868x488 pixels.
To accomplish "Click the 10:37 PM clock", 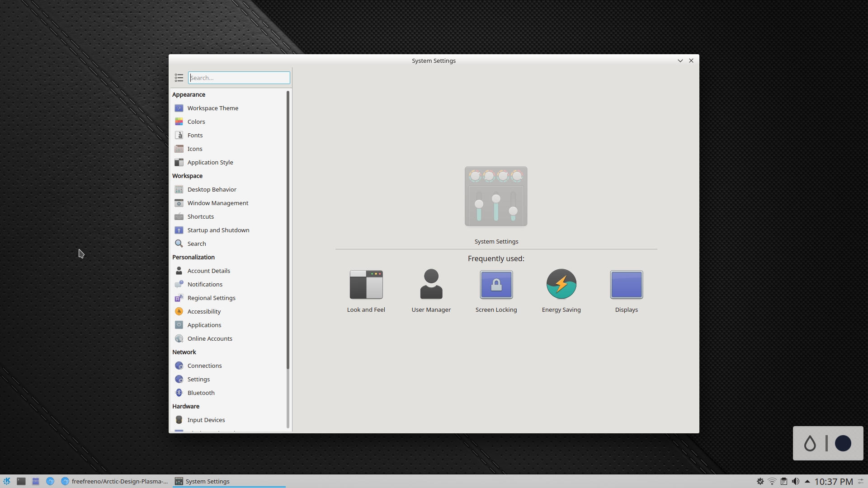I will 834,482.
